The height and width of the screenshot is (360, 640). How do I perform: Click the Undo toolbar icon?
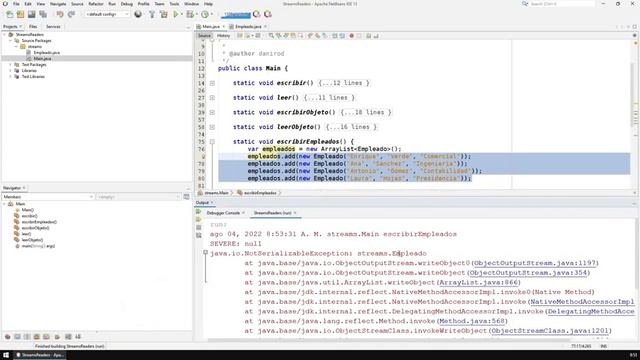coord(60,14)
